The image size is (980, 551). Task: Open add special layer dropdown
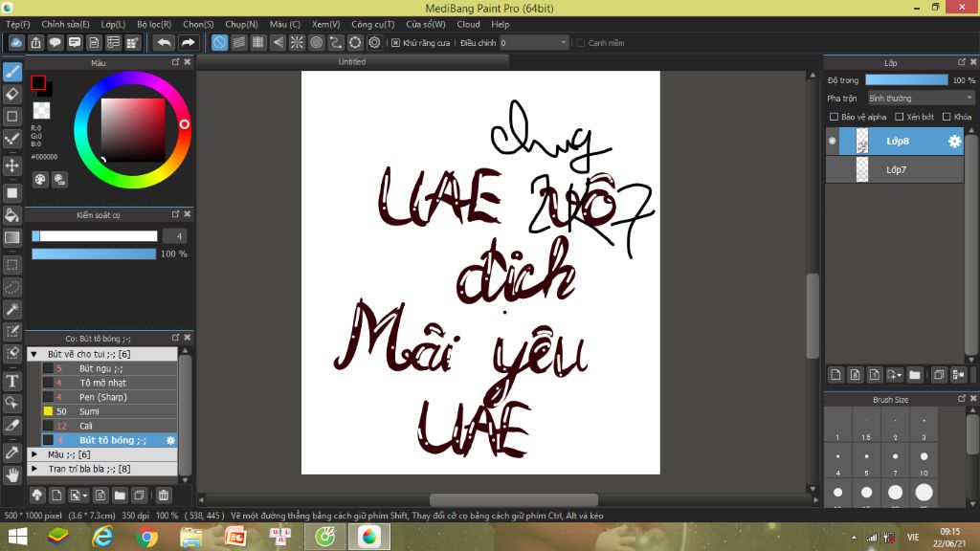pyautogui.click(x=895, y=375)
